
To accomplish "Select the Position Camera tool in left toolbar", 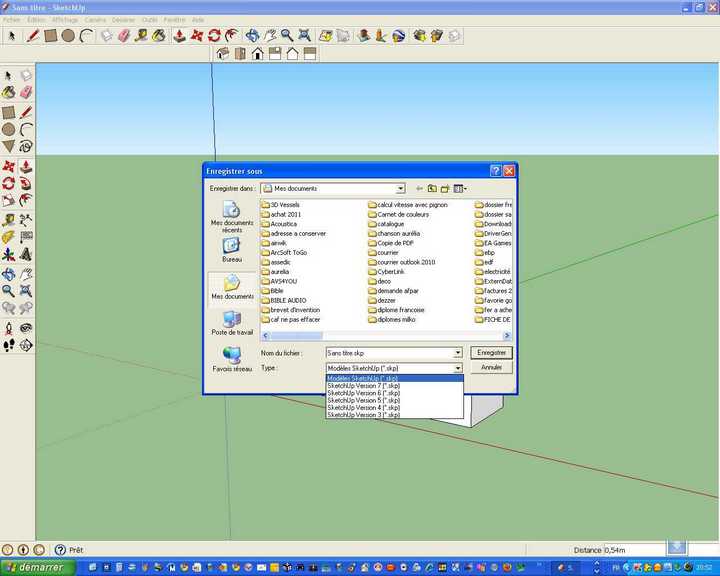I will click(8, 328).
